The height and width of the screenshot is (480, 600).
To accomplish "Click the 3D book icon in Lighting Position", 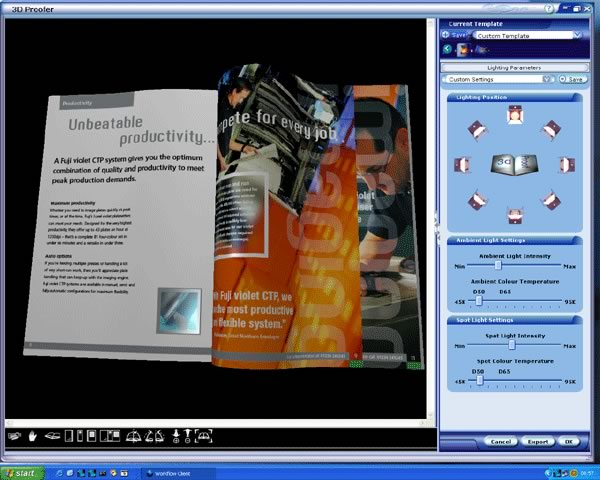I will (x=515, y=165).
